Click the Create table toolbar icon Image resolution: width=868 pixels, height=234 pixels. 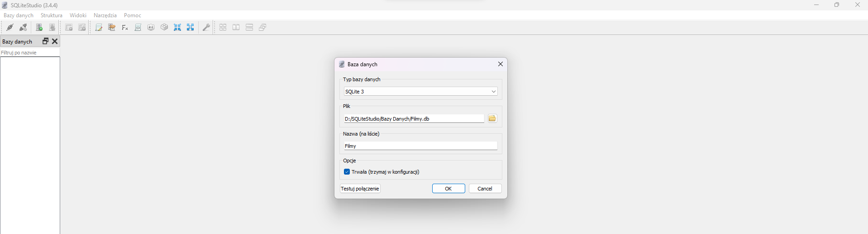tap(69, 28)
